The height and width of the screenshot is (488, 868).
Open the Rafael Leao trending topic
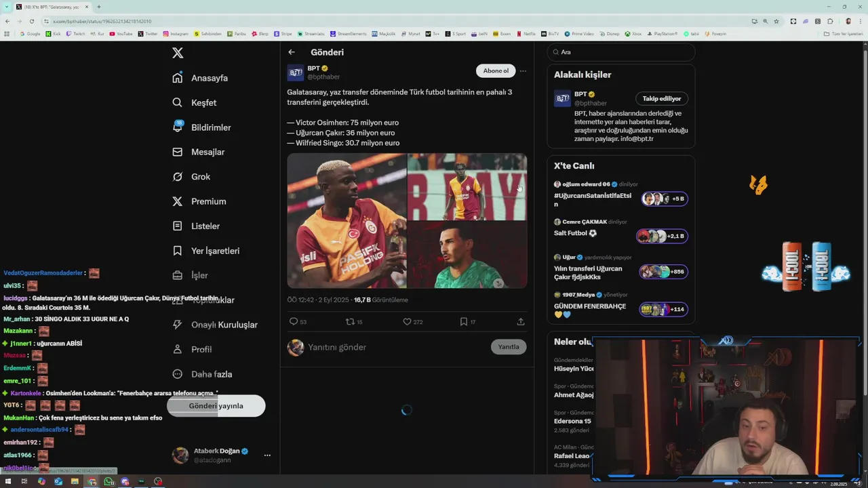tap(573, 456)
